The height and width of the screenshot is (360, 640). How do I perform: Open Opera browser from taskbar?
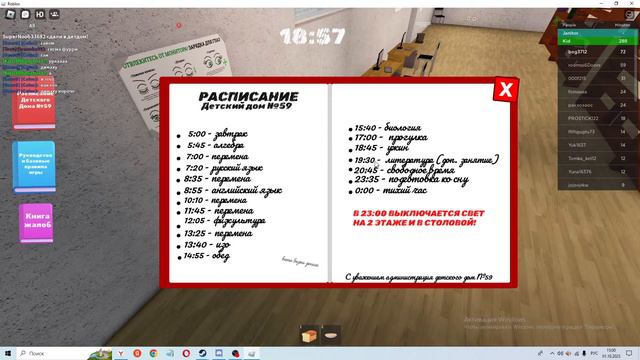tap(186, 353)
